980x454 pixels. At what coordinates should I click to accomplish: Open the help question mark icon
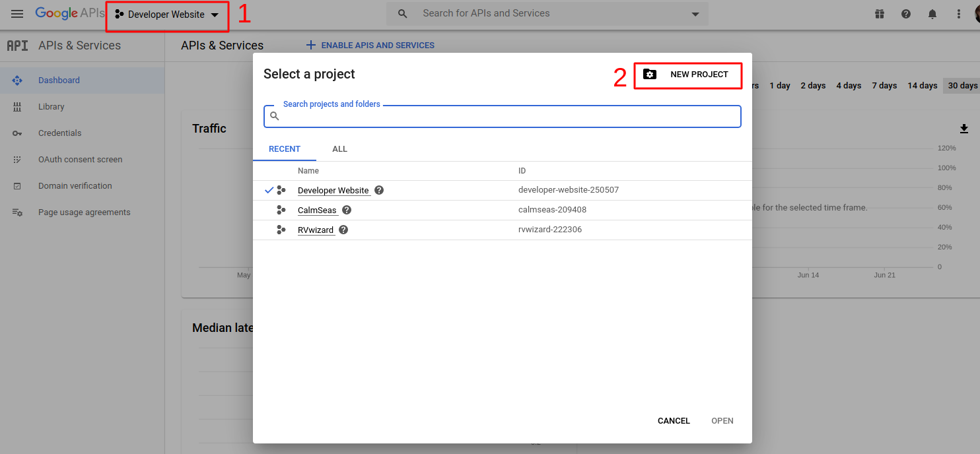[906, 14]
